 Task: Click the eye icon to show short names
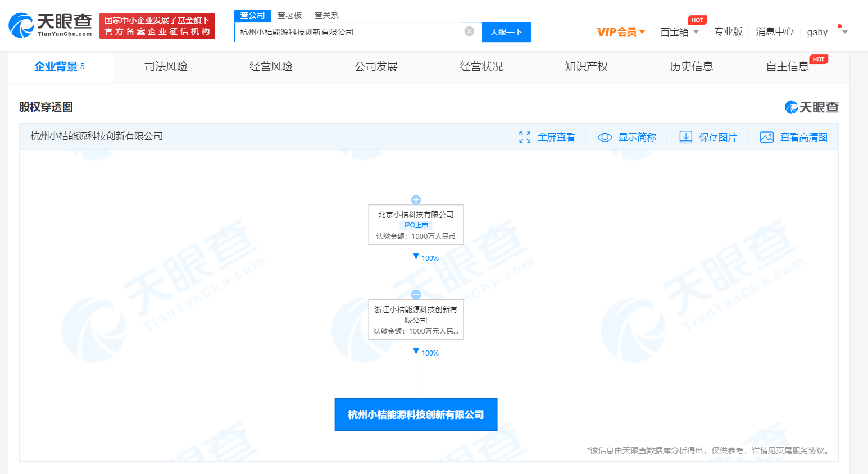605,137
